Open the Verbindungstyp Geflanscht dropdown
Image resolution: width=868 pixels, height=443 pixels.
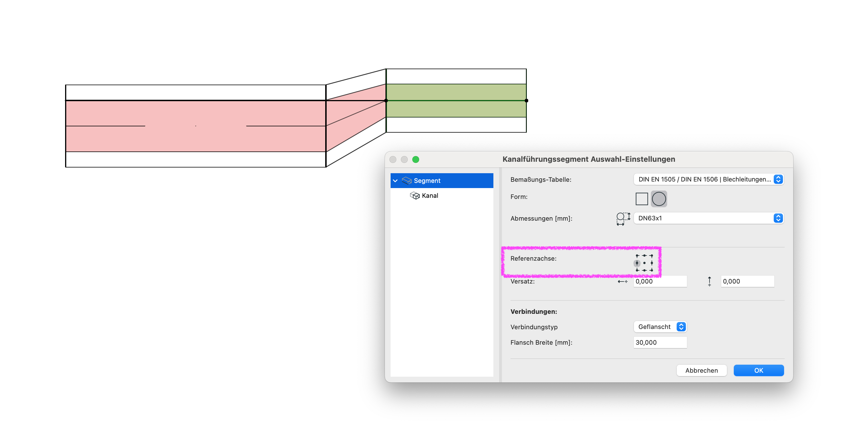pyautogui.click(x=660, y=327)
